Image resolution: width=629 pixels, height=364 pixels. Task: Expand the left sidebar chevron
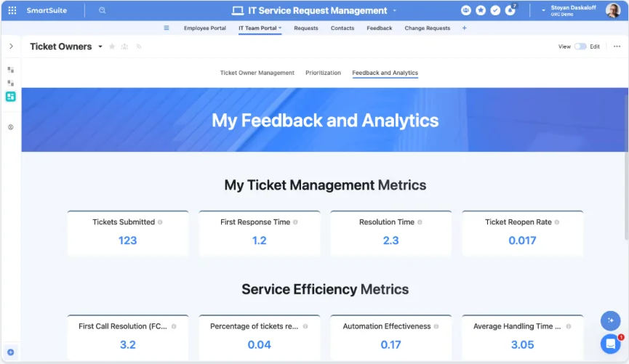11,46
